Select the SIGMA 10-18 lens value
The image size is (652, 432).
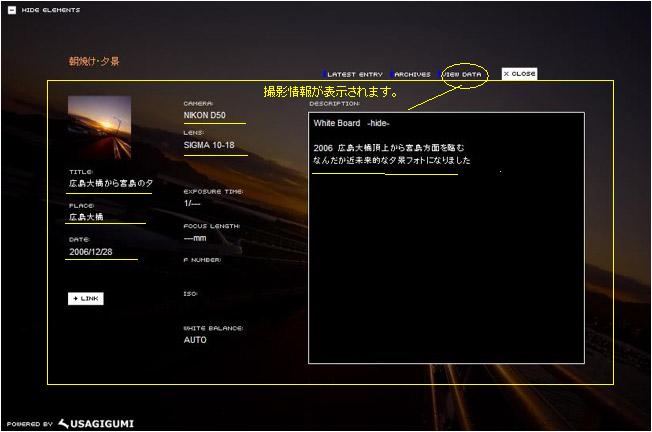(209, 145)
